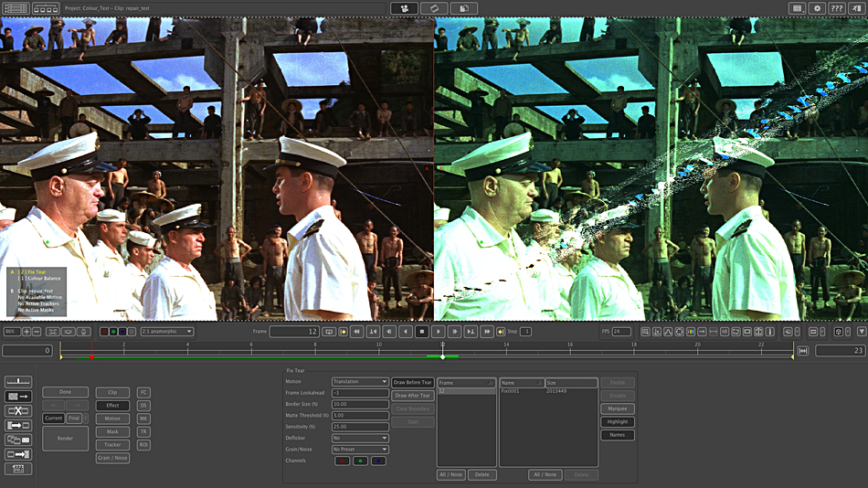Click the stop playback button

(x=422, y=332)
